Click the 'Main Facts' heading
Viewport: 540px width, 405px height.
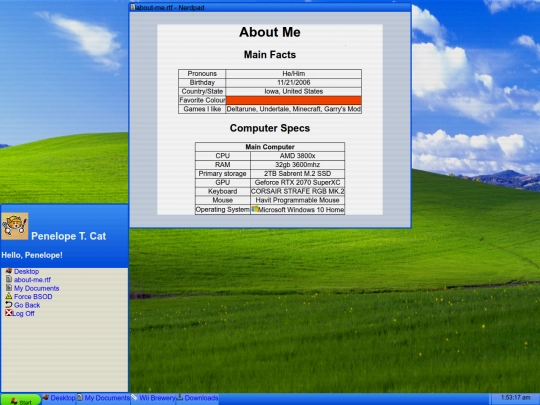(270, 55)
